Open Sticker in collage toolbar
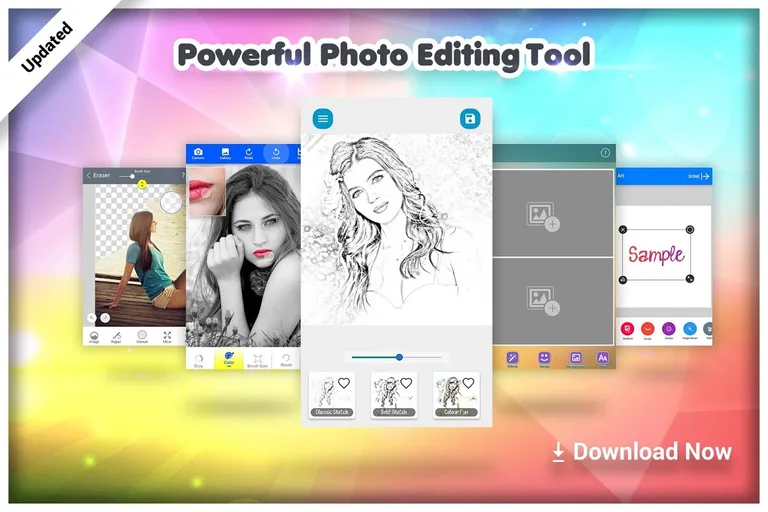 pyautogui.click(x=544, y=360)
